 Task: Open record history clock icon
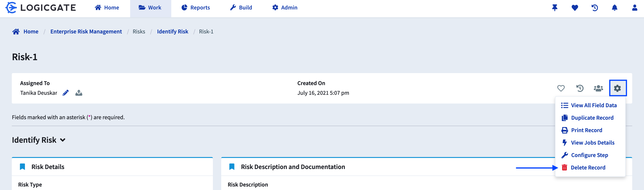pyautogui.click(x=580, y=88)
